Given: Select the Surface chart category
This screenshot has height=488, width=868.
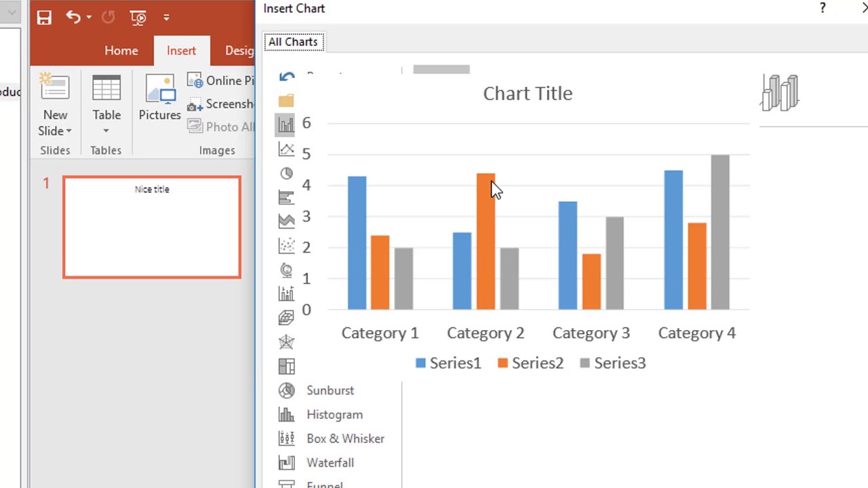Looking at the screenshot, I should (x=286, y=318).
